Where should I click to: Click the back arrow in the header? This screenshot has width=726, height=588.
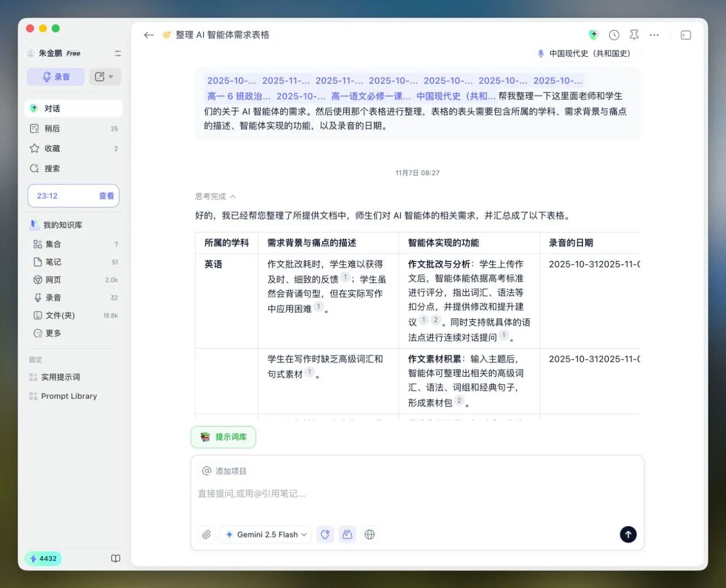point(149,35)
